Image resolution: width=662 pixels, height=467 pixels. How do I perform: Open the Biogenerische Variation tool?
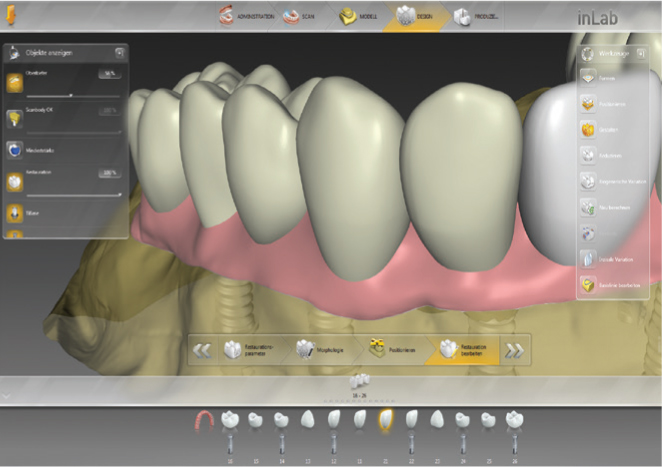click(588, 181)
